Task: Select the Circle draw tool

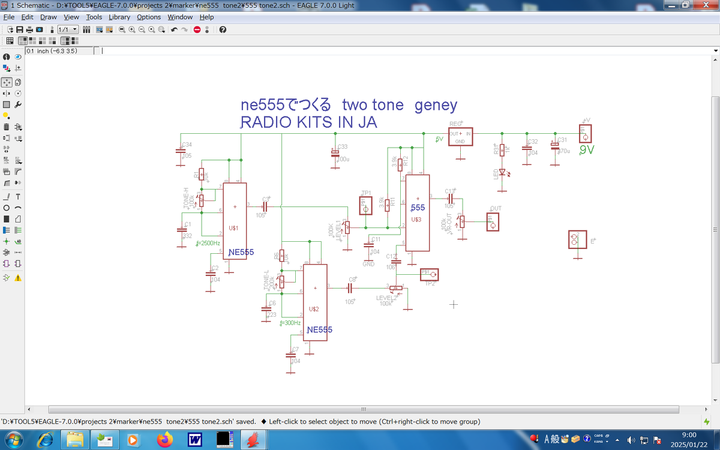Action: click(x=7, y=208)
